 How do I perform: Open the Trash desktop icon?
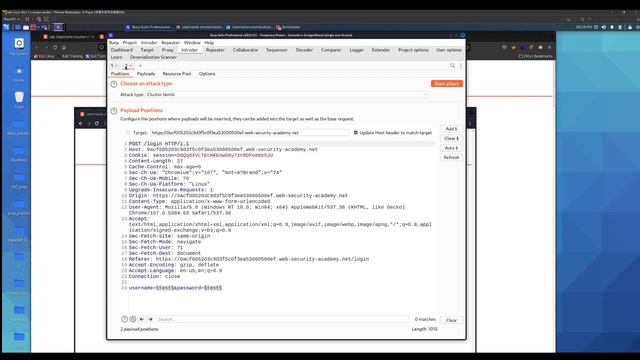[x=19, y=100]
